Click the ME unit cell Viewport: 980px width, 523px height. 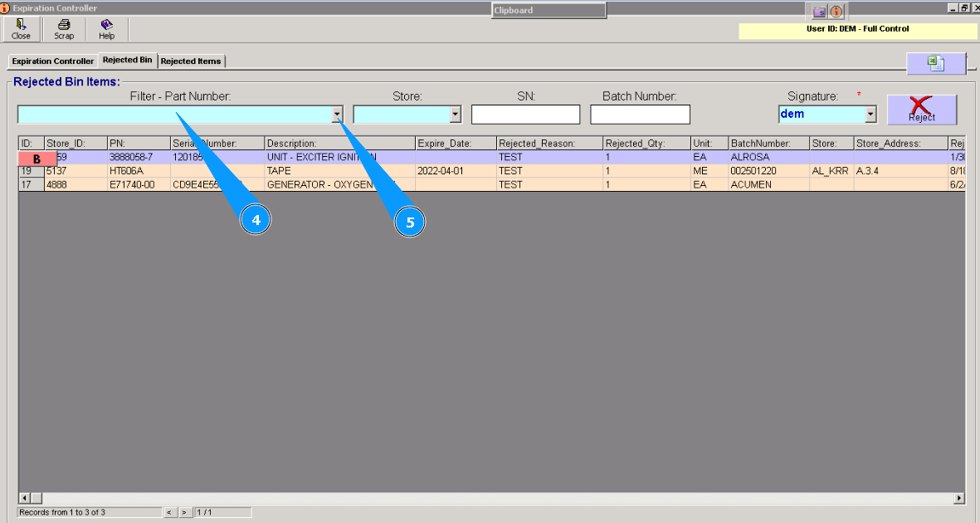coord(710,171)
